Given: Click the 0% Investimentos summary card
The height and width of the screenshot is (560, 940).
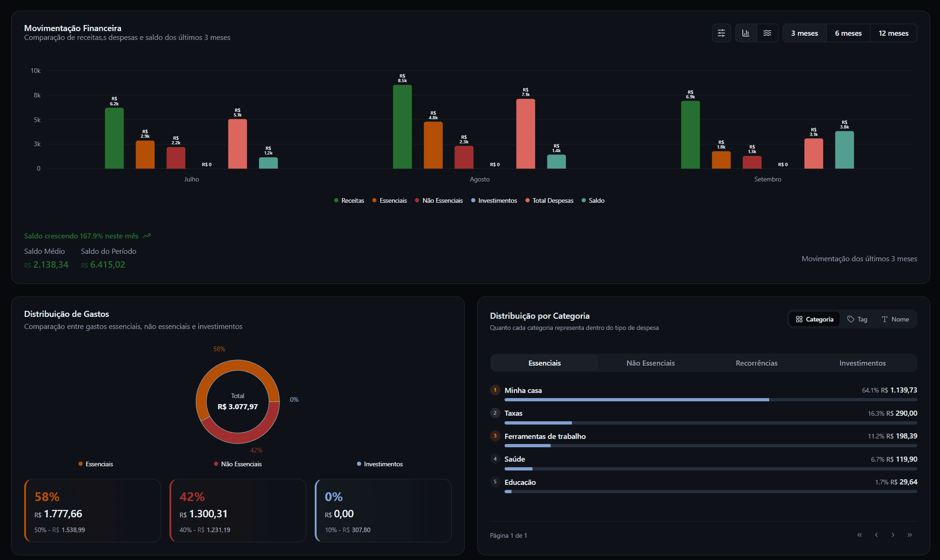Looking at the screenshot, I should pyautogui.click(x=383, y=510).
